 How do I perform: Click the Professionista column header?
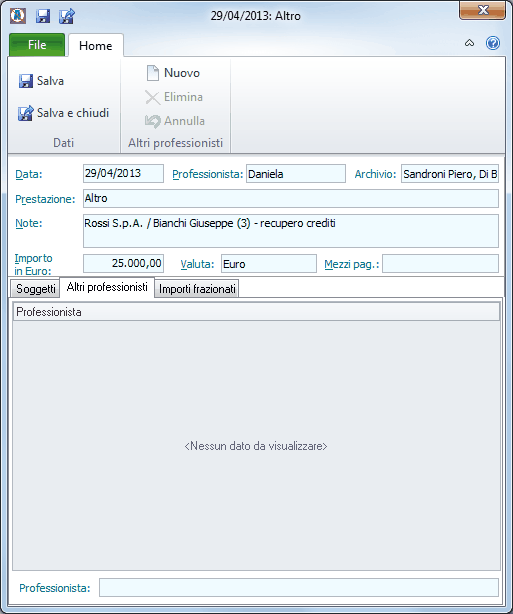[256, 312]
